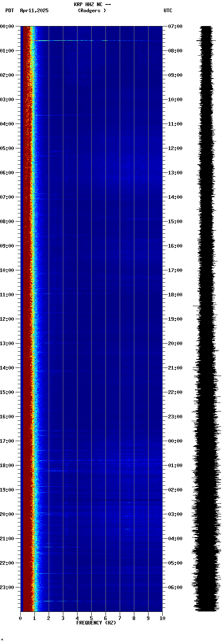Viewport: 224px width, 644px height.
Task: Select the '01:00' PDT time label
Action: 7,51
